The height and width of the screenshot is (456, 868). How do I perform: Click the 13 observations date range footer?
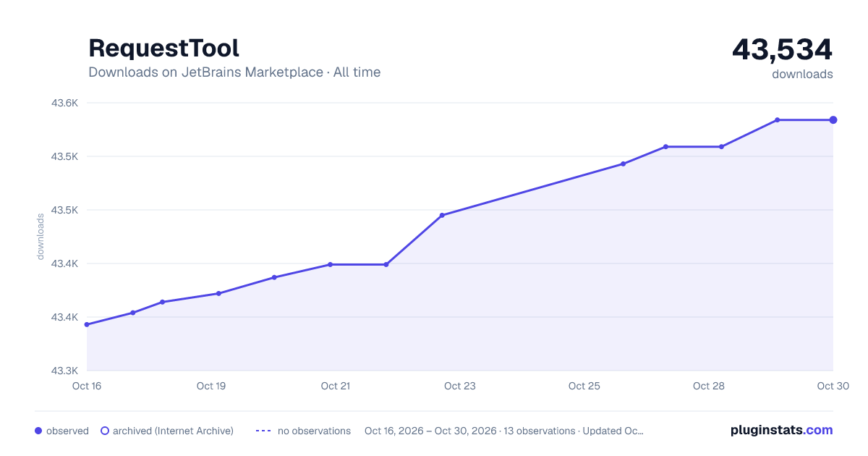pyautogui.click(x=504, y=431)
